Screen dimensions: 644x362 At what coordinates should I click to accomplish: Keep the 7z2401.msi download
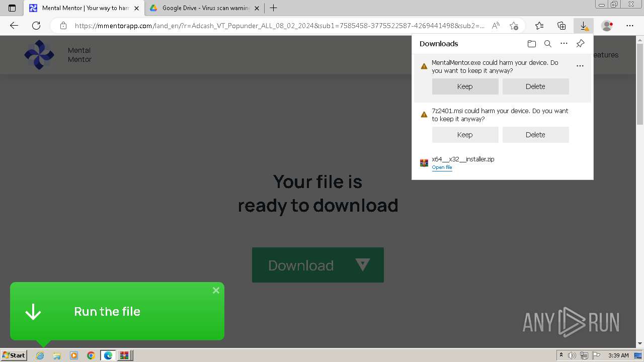click(465, 135)
